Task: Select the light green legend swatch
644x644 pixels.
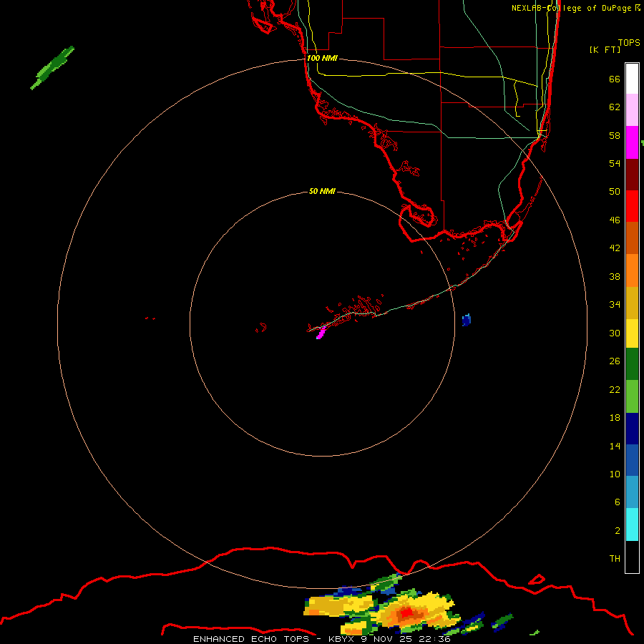Action: point(632,396)
